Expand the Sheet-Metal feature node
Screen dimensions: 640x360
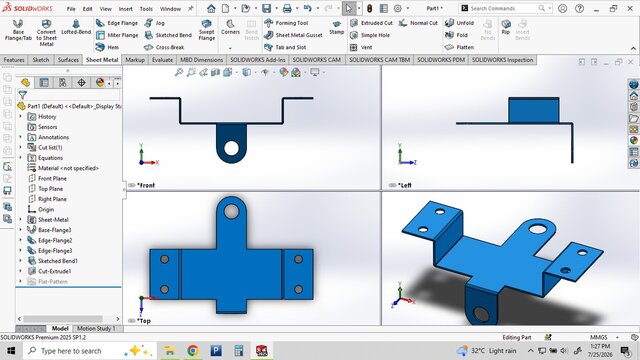(20, 220)
